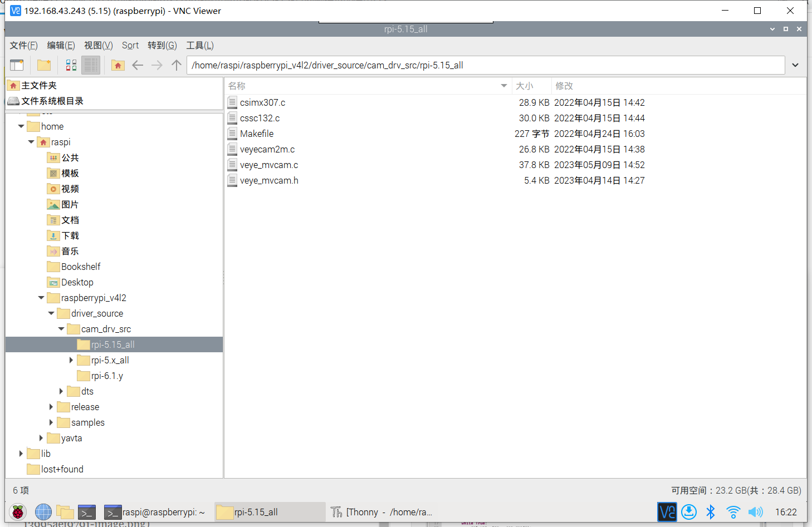Viewport: 812px width, 527px height.
Task: Expand the rpi-5.x_all folder node
Action: point(71,360)
